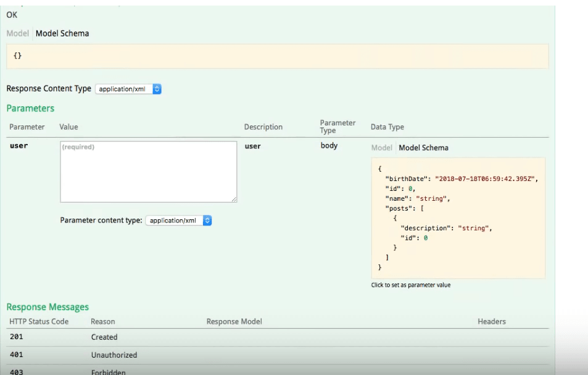This screenshot has width=588, height=375.
Task: Click the Data Type column header
Action: click(x=387, y=127)
